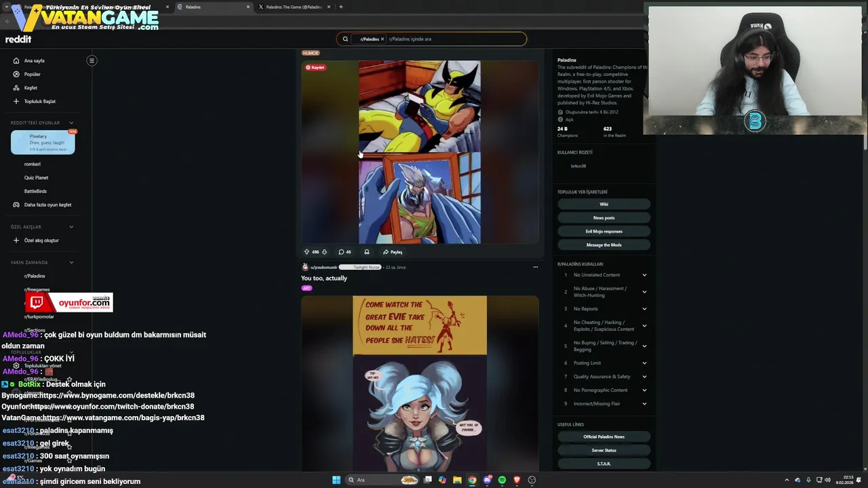Downvote the Wolverine meme post

[x=324, y=251]
